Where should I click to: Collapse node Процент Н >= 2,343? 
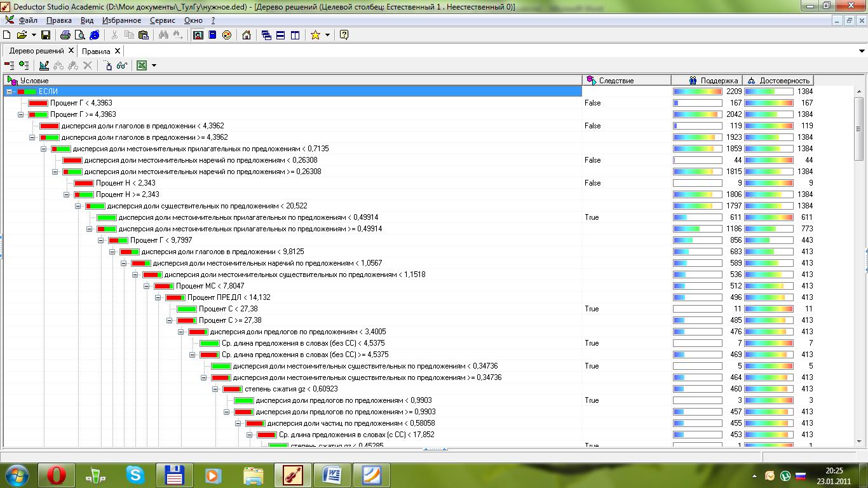pyautogui.click(x=67, y=194)
